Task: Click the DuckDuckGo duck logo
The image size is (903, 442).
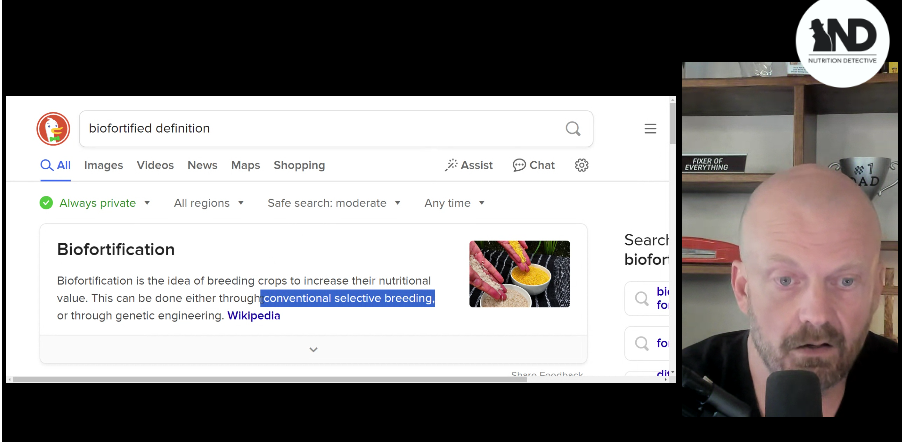Action: point(54,129)
